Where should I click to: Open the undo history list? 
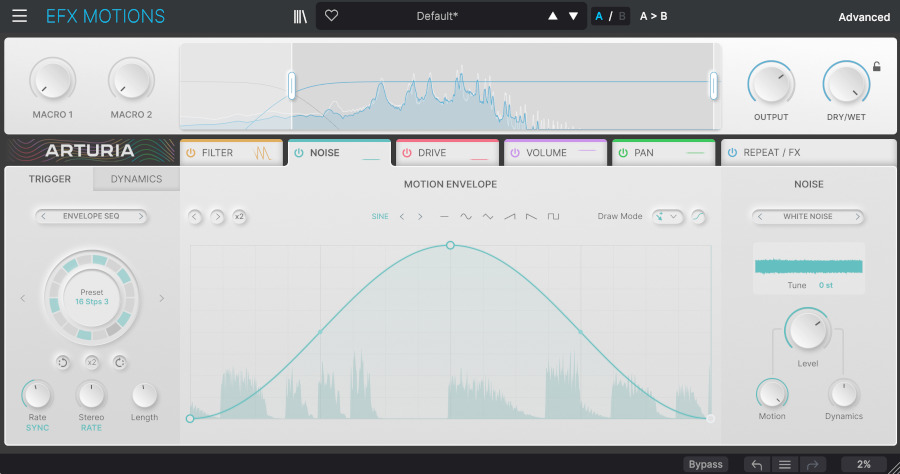[x=785, y=464]
